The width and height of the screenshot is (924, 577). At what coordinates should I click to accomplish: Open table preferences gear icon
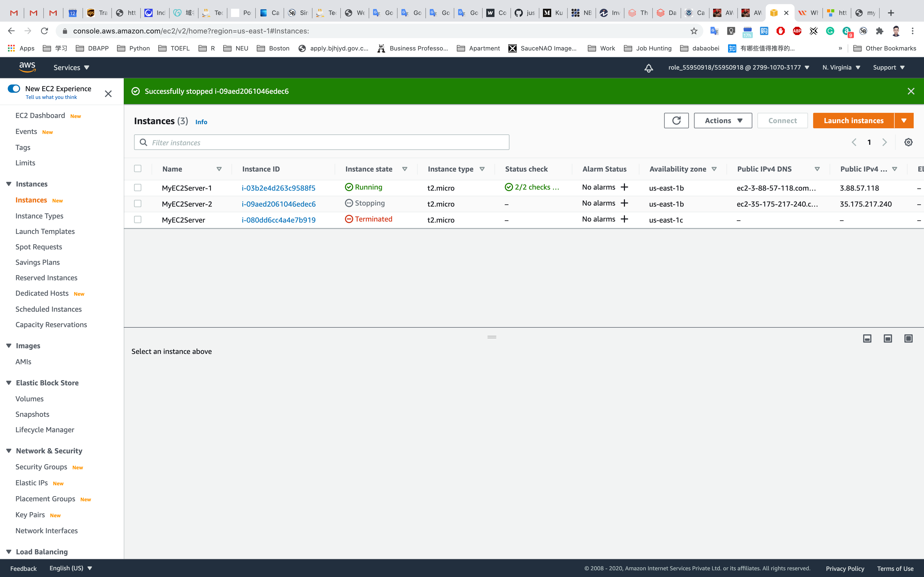[x=908, y=142]
